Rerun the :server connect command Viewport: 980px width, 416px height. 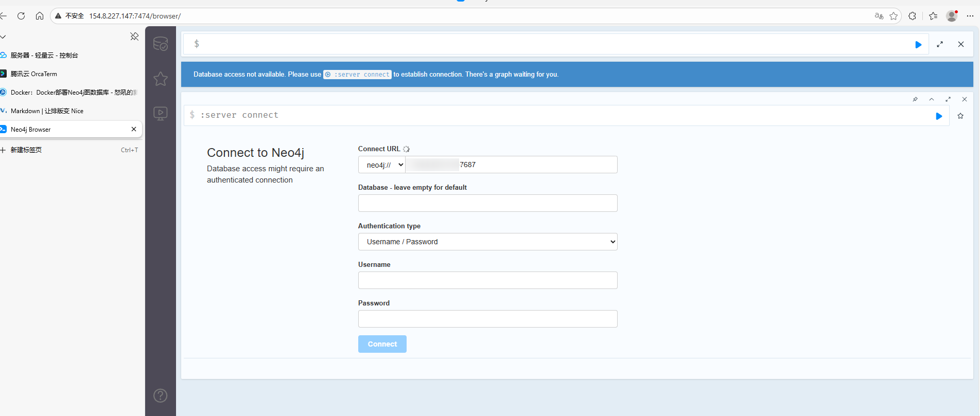point(939,116)
